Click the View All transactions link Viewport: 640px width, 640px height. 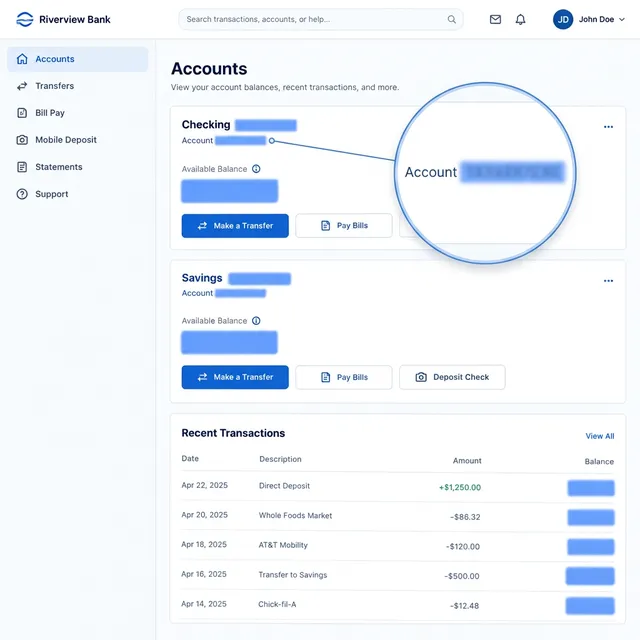click(600, 436)
